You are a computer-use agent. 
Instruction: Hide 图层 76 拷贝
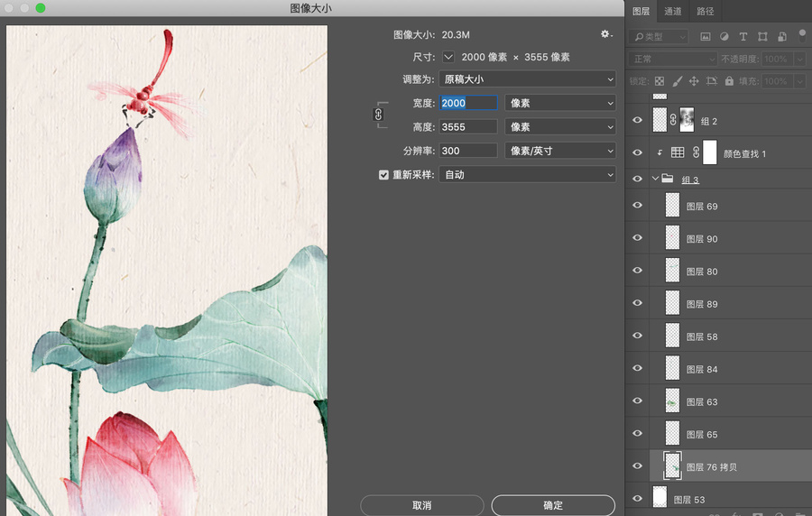click(638, 466)
